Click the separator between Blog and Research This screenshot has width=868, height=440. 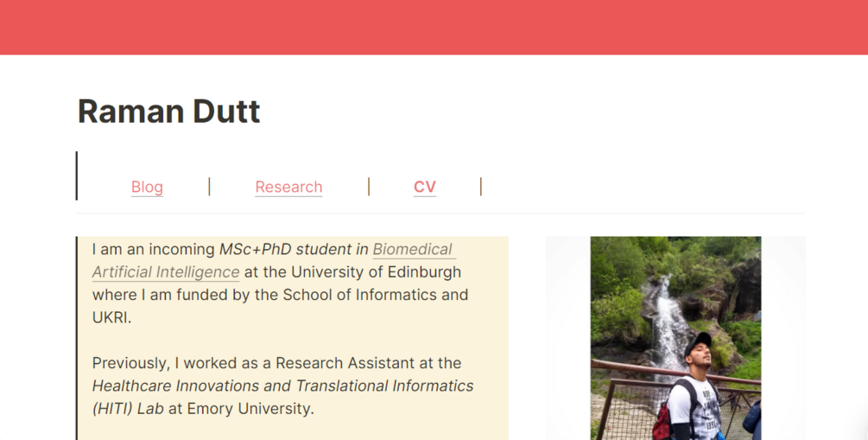[209, 187]
